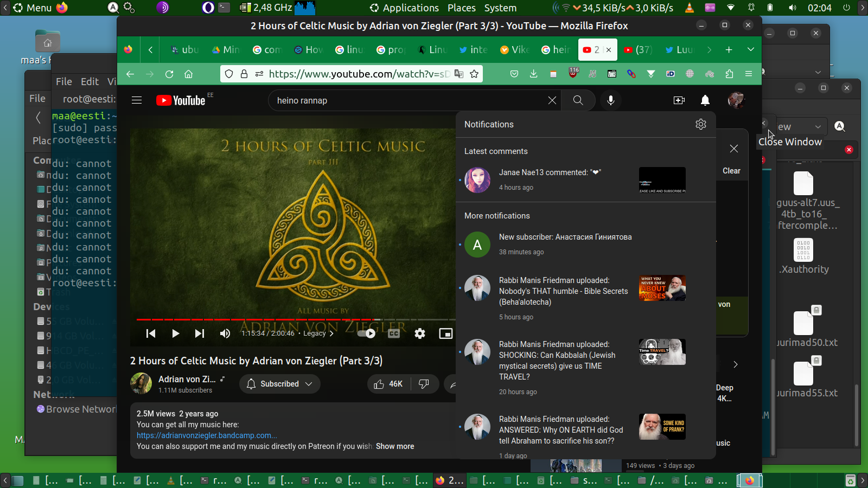The width and height of the screenshot is (868, 488).
Task: Play the Celtic Music video
Action: pos(175,333)
